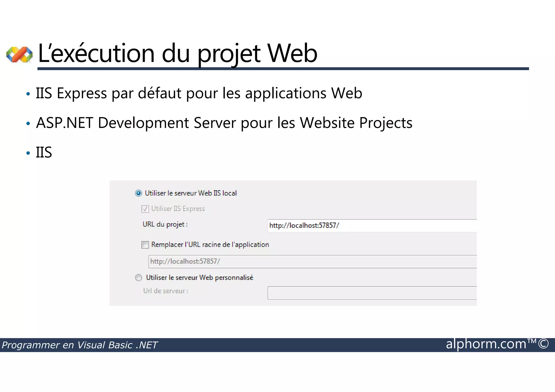This screenshot has height=392, width=555.
Task: Click the standalone 'IIS' bullet item
Action: pos(44,152)
